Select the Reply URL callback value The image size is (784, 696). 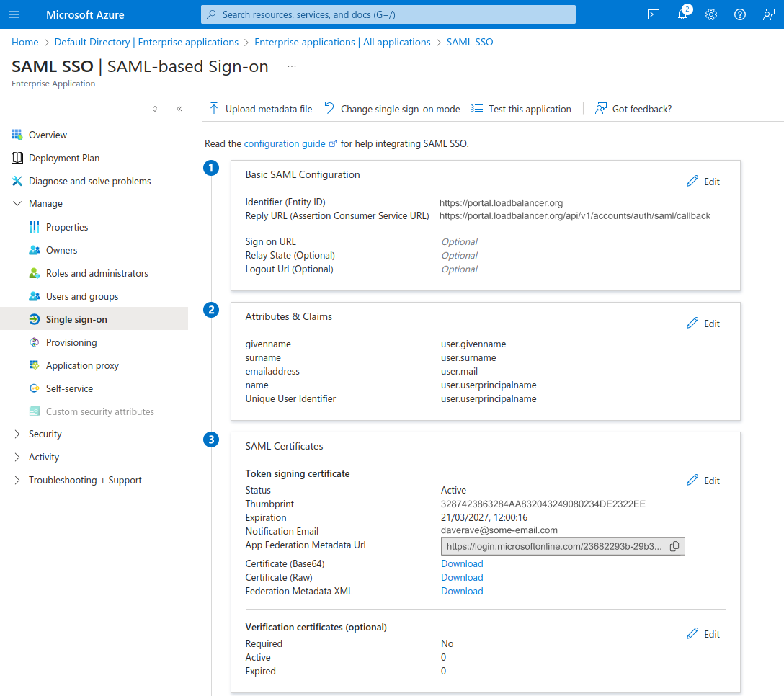575,216
